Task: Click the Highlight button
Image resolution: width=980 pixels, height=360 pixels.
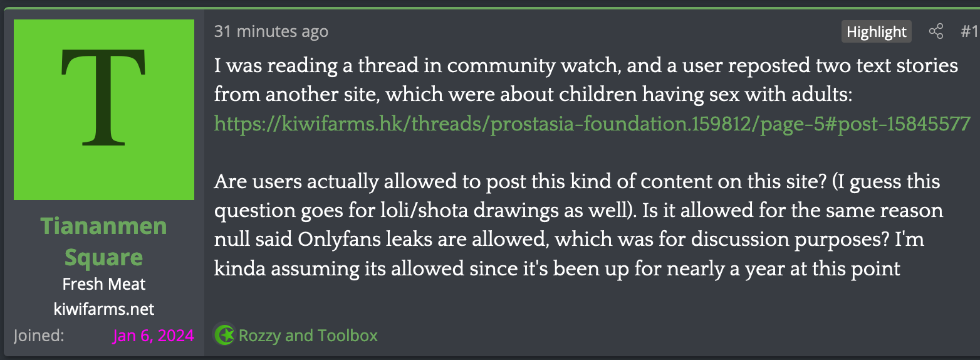Action: [876, 32]
